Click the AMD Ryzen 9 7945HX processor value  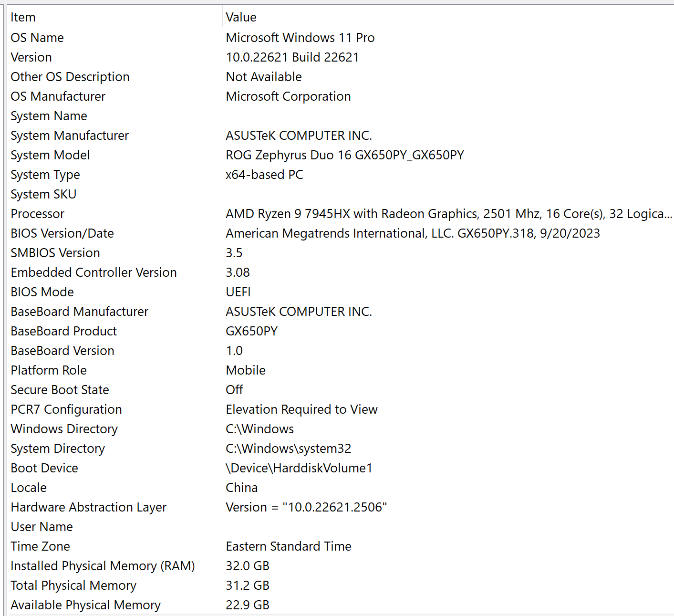(x=449, y=214)
